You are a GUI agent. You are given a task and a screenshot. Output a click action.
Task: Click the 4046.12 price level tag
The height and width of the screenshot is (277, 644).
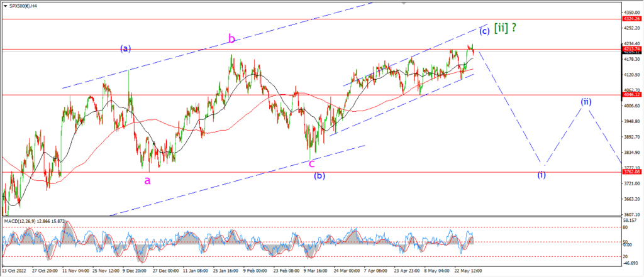click(630, 95)
